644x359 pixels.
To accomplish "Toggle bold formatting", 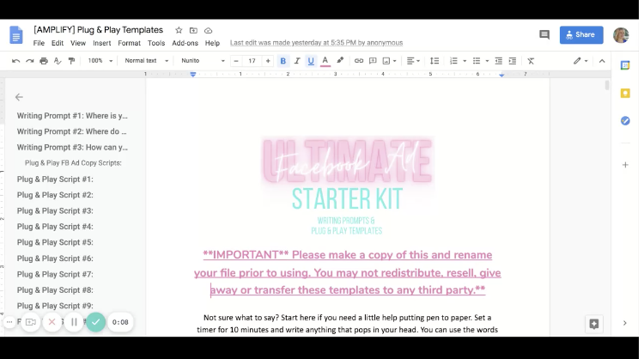I will click(283, 61).
